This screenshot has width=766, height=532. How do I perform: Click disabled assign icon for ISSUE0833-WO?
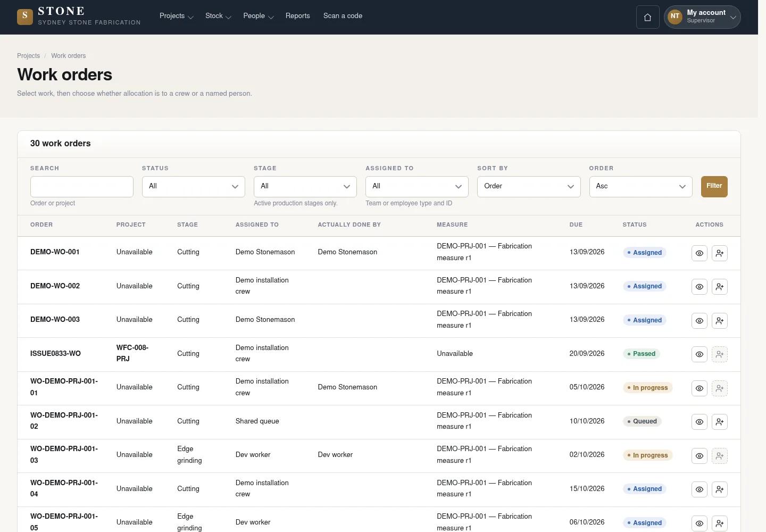click(720, 354)
